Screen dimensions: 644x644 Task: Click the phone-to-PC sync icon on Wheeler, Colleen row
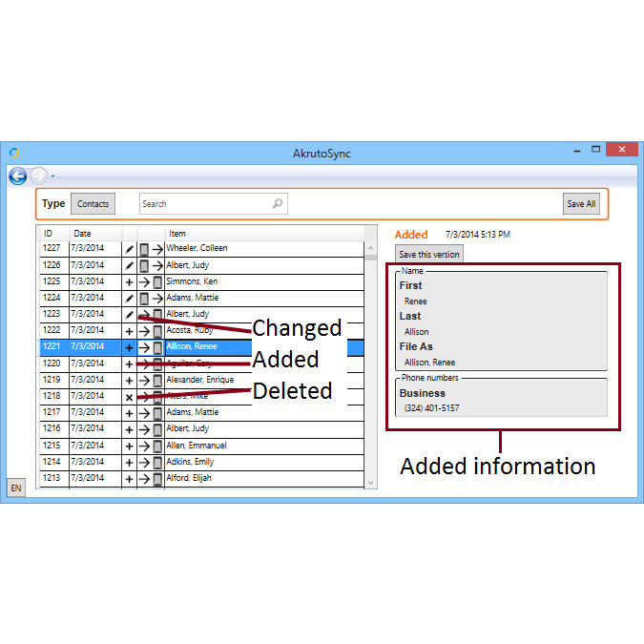[151, 249]
